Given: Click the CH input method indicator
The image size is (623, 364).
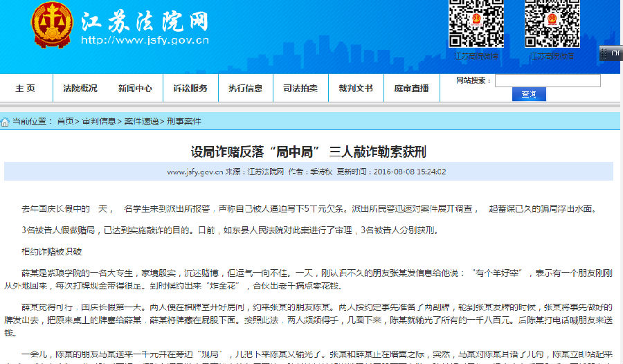Looking at the screenshot, I should click(x=611, y=53).
